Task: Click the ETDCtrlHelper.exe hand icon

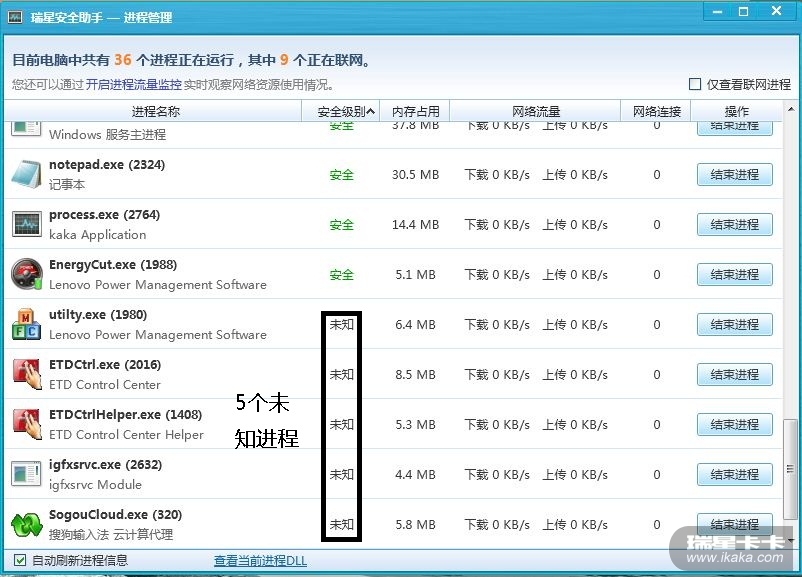Action: tap(26, 424)
